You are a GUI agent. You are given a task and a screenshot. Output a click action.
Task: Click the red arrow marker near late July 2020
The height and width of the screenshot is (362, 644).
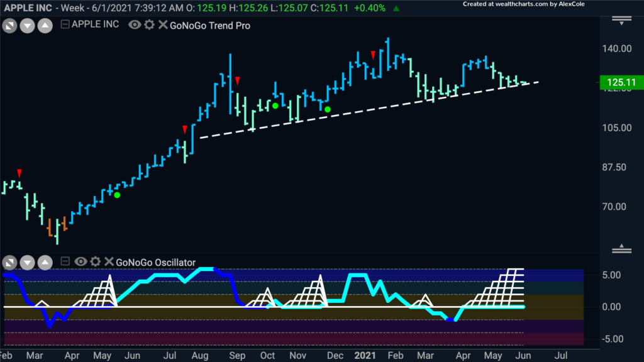pyautogui.click(x=185, y=129)
